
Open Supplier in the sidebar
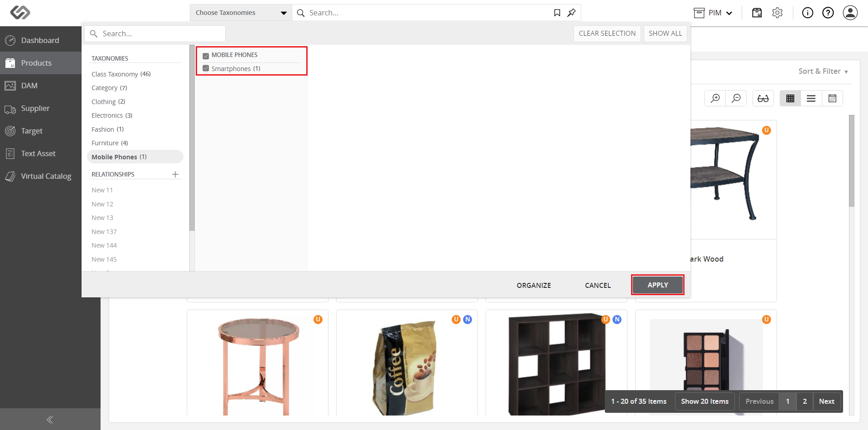click(41, 108)
